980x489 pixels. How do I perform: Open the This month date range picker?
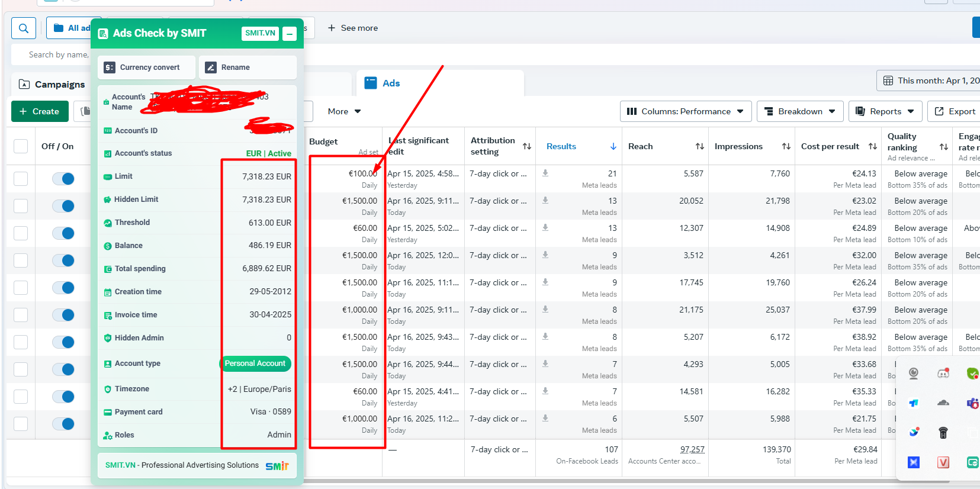tap(930, 81)
